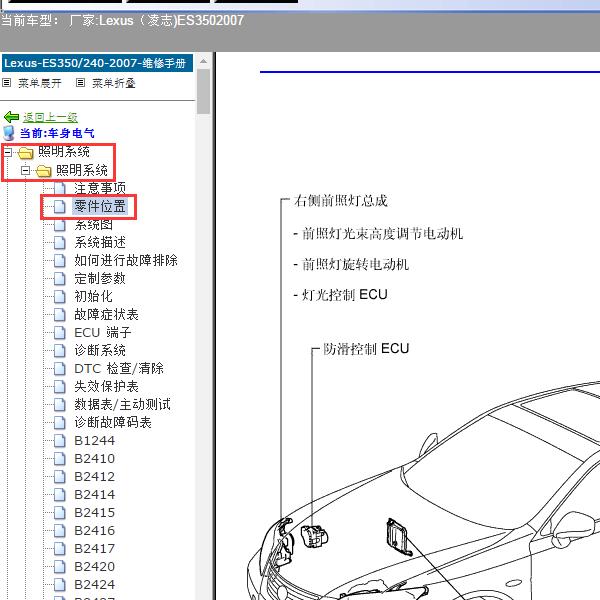Open 如何进行故障排除 page
Screen dimensions: 600x600
(126, 260)
